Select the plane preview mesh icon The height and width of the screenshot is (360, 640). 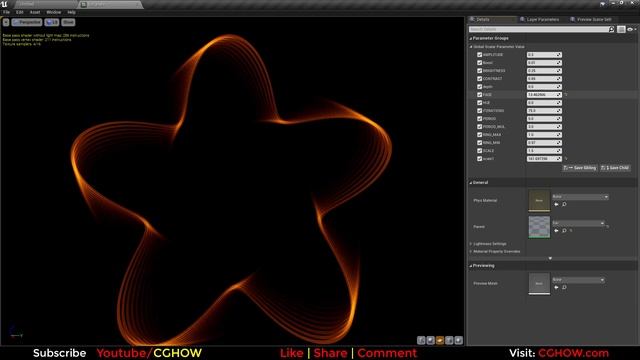click(x=440, y=340)
